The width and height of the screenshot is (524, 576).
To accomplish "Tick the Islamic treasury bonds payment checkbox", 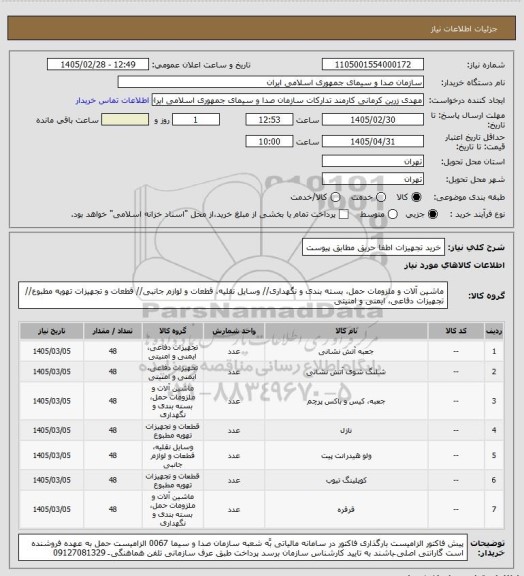I will coord(344,214).
